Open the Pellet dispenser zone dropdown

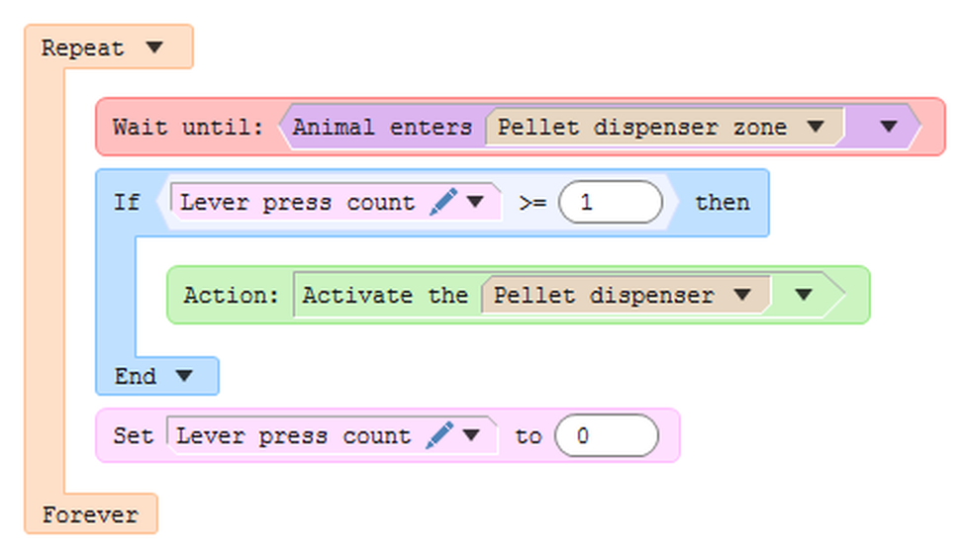[816, 127]
